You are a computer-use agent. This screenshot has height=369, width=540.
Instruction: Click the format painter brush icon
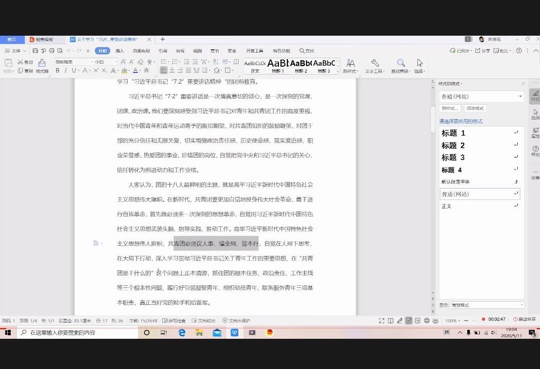42,65
